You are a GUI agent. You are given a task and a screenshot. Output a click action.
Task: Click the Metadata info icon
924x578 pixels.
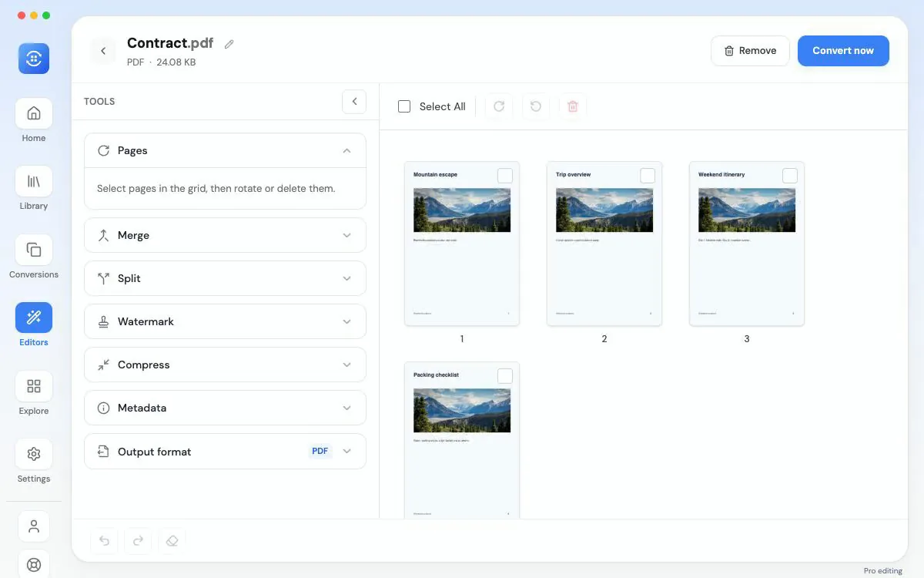103,408
